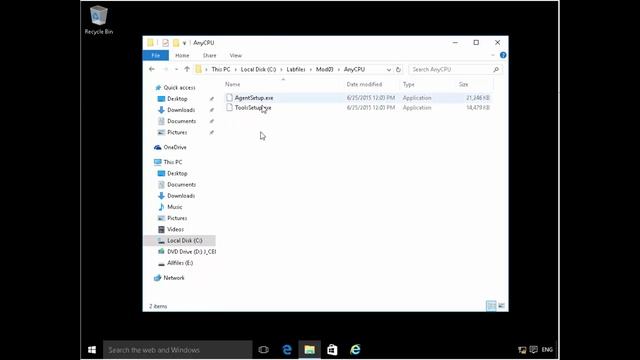This screenshot has width=640, height=360.
Task: Select Local Disk (C:) in address breadcrumb
Action: tap(258, 69)
